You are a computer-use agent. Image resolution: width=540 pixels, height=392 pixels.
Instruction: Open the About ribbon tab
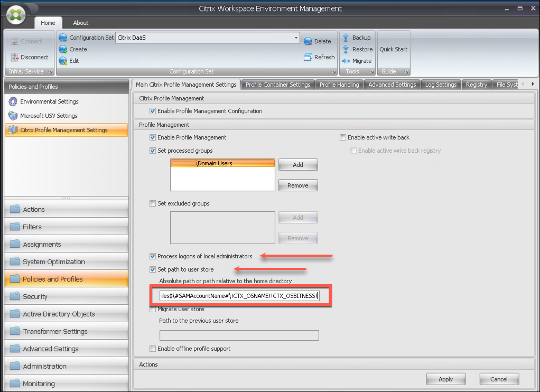pos(81,23)
